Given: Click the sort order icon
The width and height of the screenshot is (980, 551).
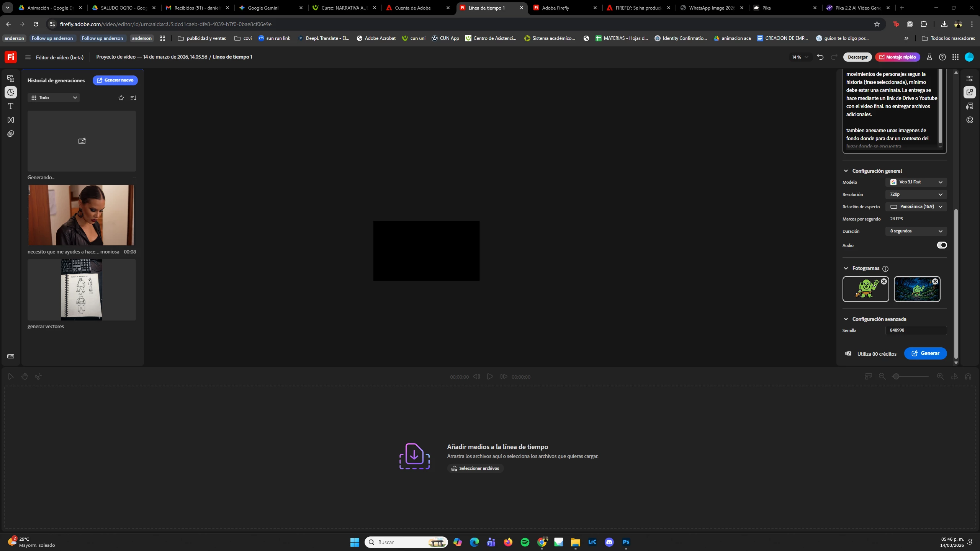Looking at the screenshot, I should [133, 98].
